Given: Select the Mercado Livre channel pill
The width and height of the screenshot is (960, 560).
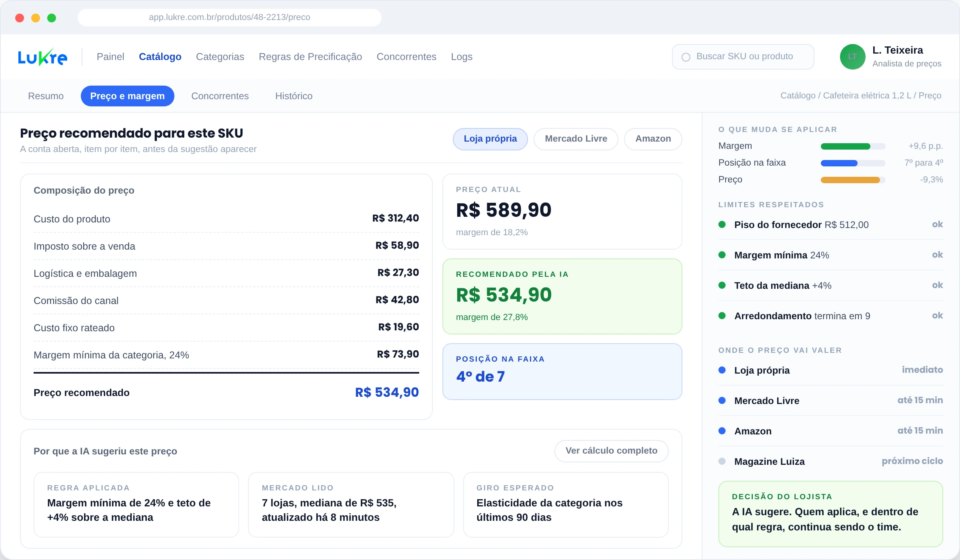Looking at the screenshot, I should pyautogui.click(x=576, y=139).
